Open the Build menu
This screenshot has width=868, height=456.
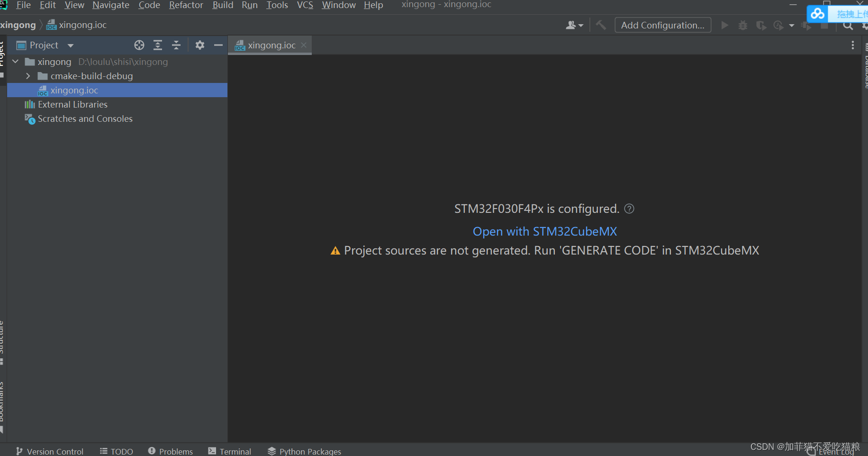click(x=223, y=5)
